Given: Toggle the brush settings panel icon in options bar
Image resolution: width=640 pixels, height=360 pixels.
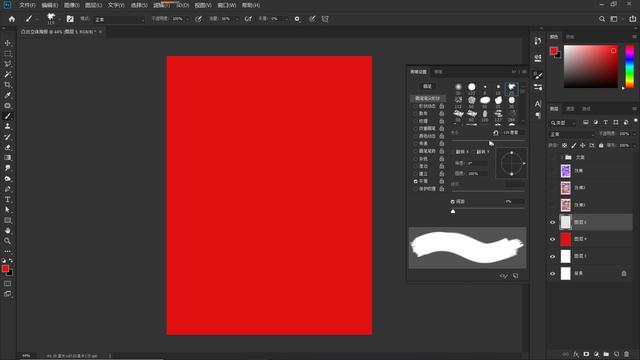Looking at the screenshot, I should (x=70, y=19).
